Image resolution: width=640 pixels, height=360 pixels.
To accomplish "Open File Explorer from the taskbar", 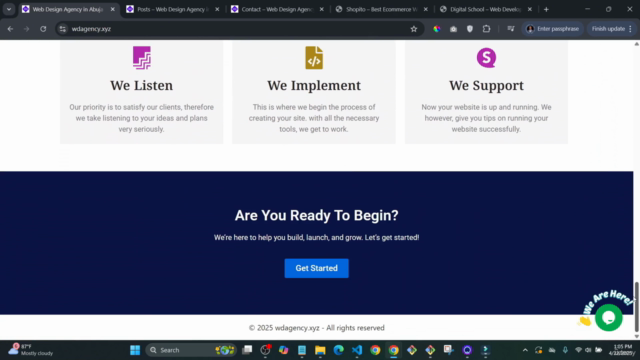I will coord(320,350).
